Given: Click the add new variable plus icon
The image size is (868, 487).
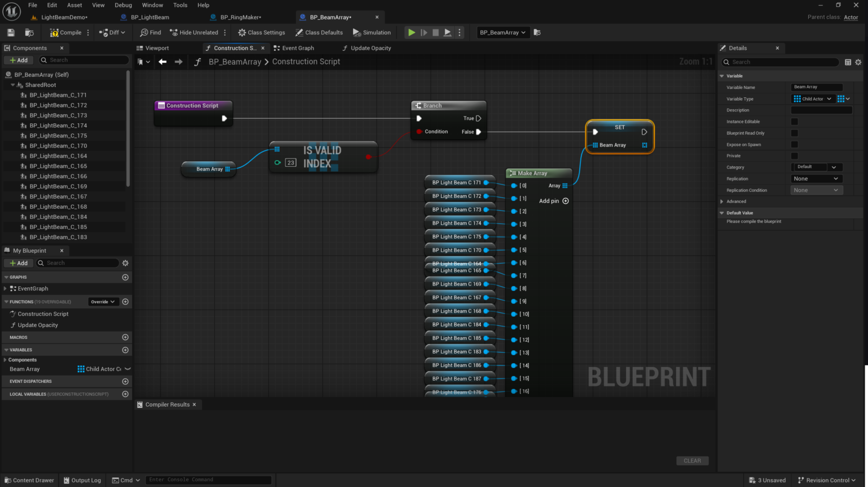Looking at the screenshot, I should (x=125, y=350).
